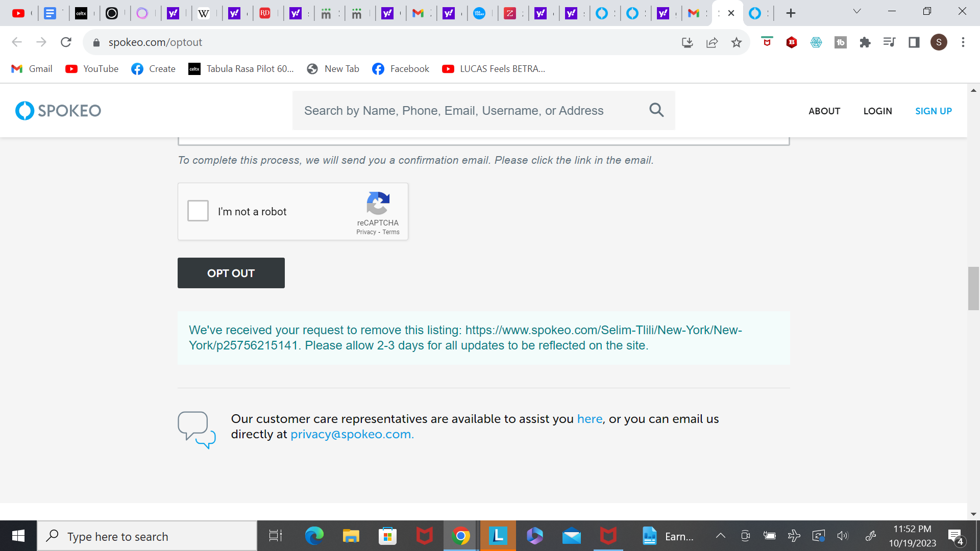
Task: Open Chrome three-dot menu
Action: pos(963,42)
